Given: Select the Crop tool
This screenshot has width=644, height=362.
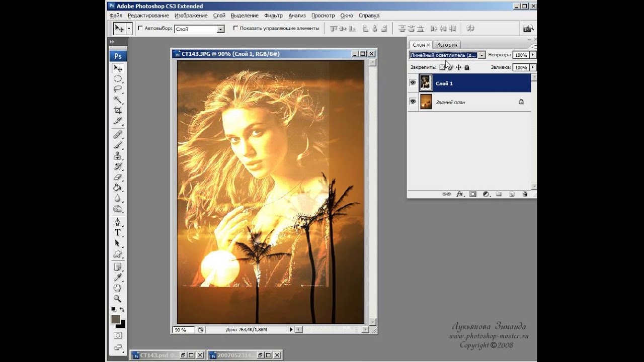Looking at the screenshot, I should (x=118, y=110).
